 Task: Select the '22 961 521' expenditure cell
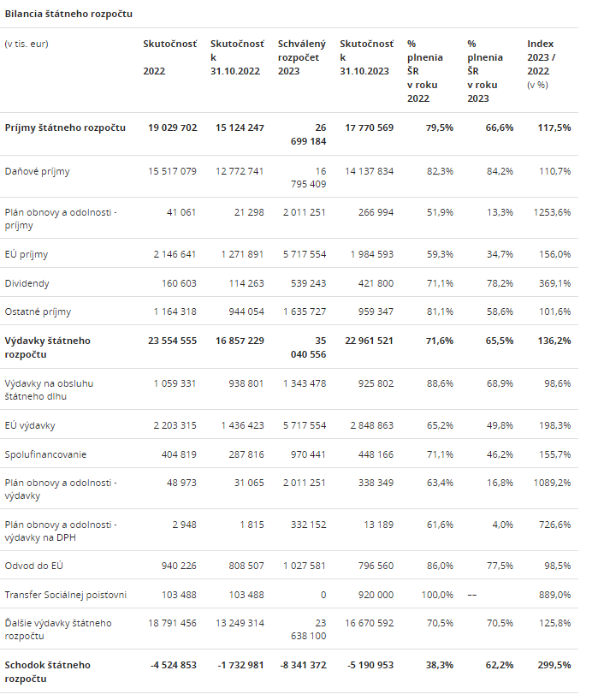(x=366, y=341)
